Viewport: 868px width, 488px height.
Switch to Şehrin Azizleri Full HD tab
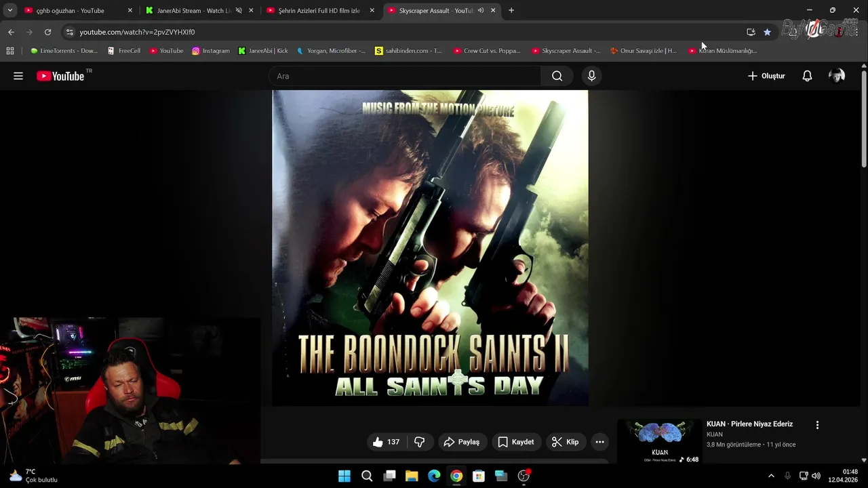pos(319,11)
